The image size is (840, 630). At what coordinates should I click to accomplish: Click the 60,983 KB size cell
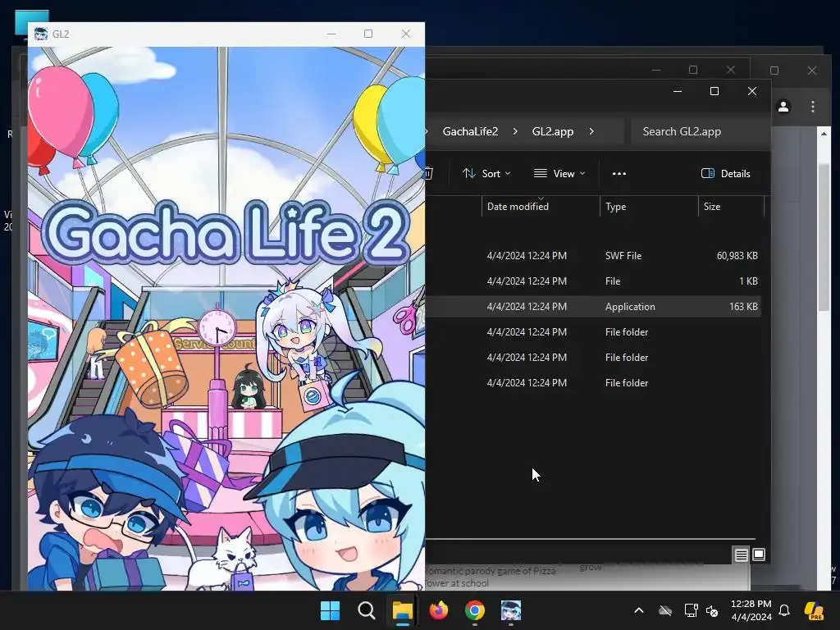[737, 256]
